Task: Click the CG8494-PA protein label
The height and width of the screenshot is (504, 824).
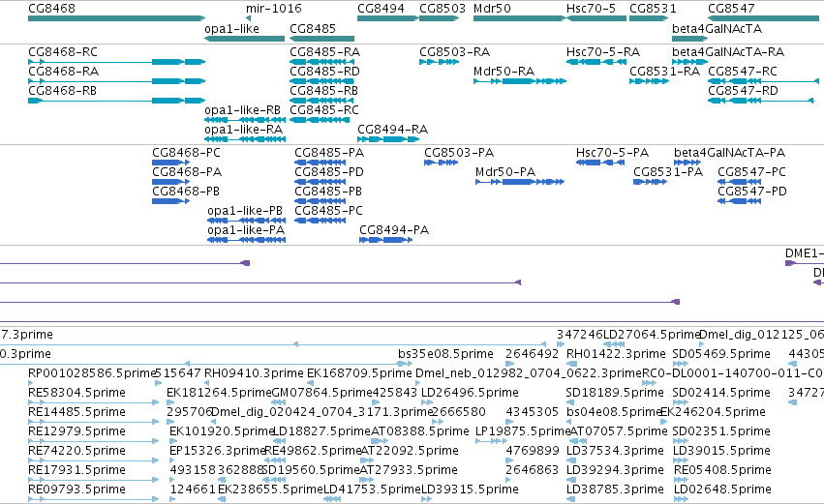Action: click(x=394, y=230)
